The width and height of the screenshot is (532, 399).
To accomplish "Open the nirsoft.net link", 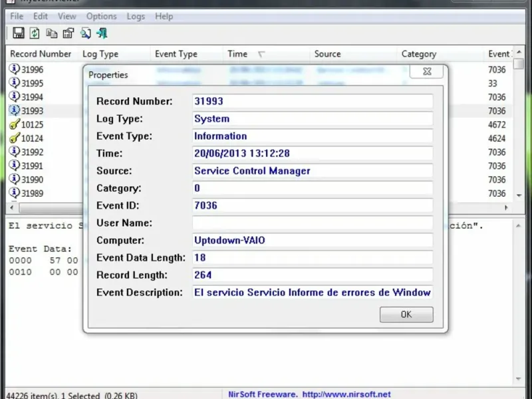I will (x=346, y=394).
